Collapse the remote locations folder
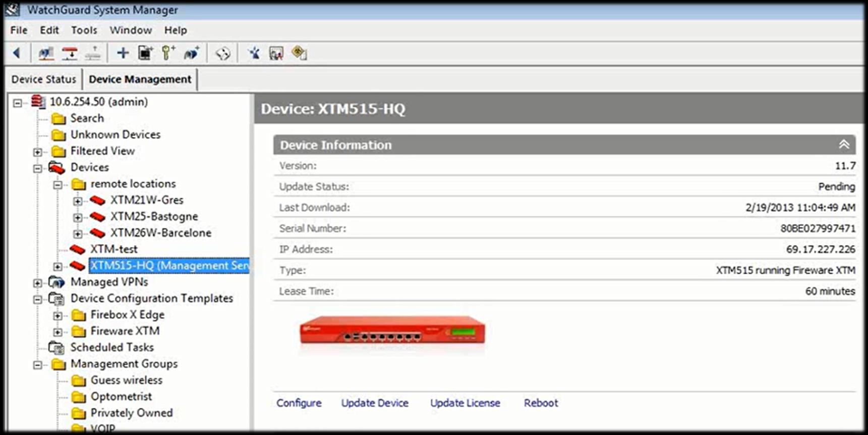The height and width of the screenshot is (435, 868). pyautogui.click(x=58, y=184)
